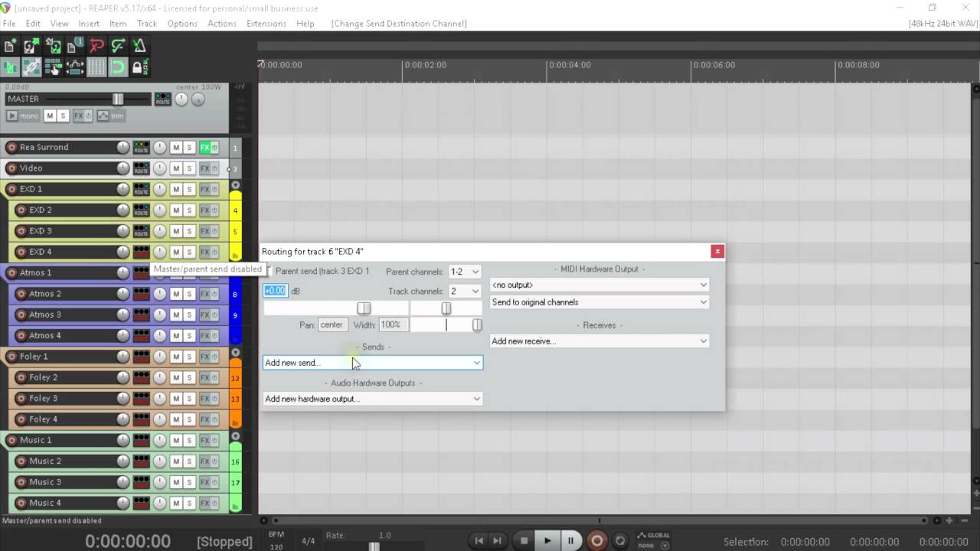Toggle the grid lines toolbar icon
The height and width of the screenshot is (551, 980).
point(96,67)
